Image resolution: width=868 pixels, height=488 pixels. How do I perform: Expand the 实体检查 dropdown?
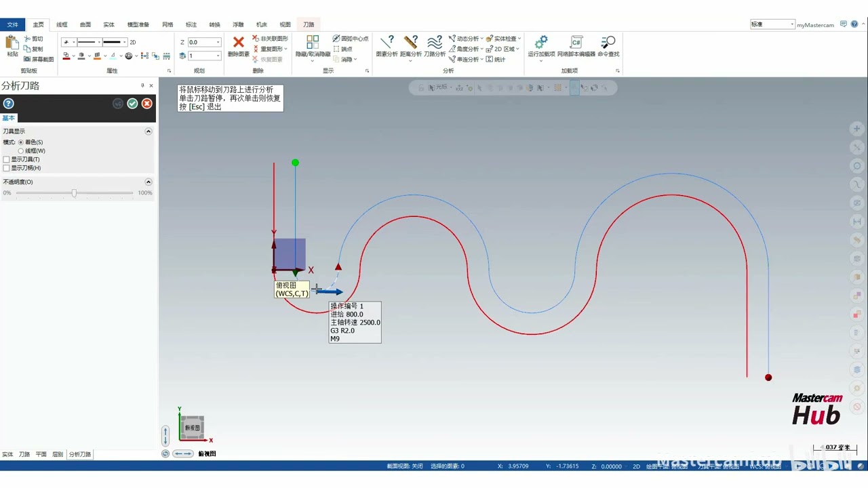point(519,39)
